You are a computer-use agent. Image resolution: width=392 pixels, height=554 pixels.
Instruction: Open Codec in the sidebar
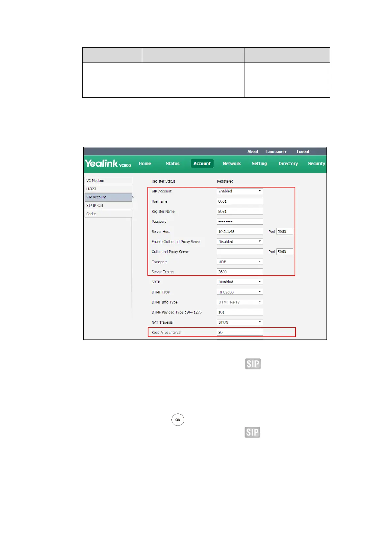(x=108, y=214)
